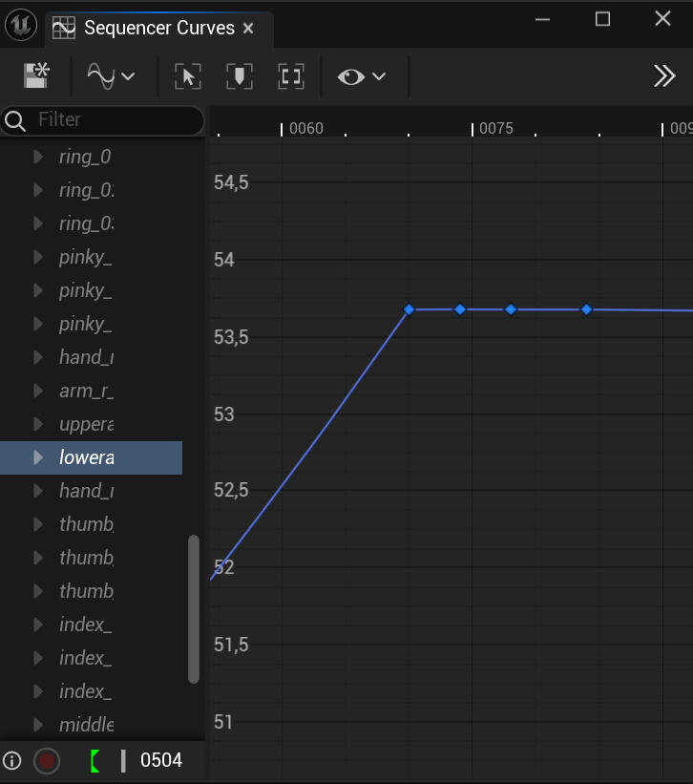Minimize the Sequencer Curves window

(542, 19)
